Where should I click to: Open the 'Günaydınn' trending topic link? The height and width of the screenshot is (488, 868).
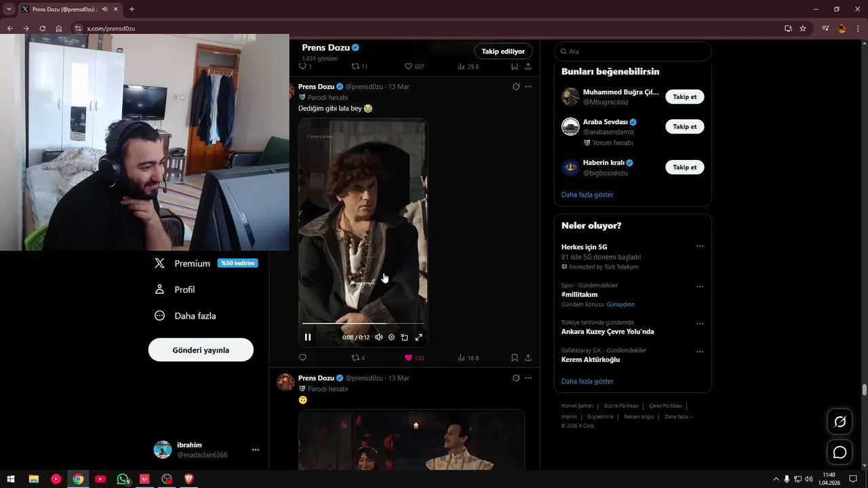coord(620,304)
